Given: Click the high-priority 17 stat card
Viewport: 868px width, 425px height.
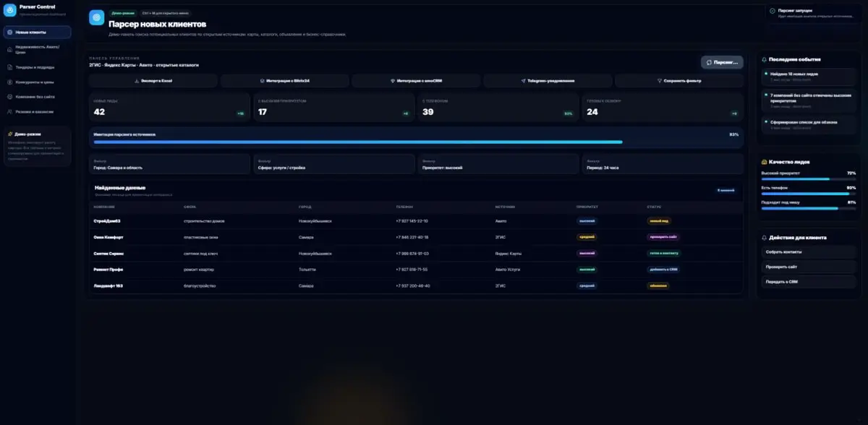Looking at the screenshot, I should coord(334,108).
